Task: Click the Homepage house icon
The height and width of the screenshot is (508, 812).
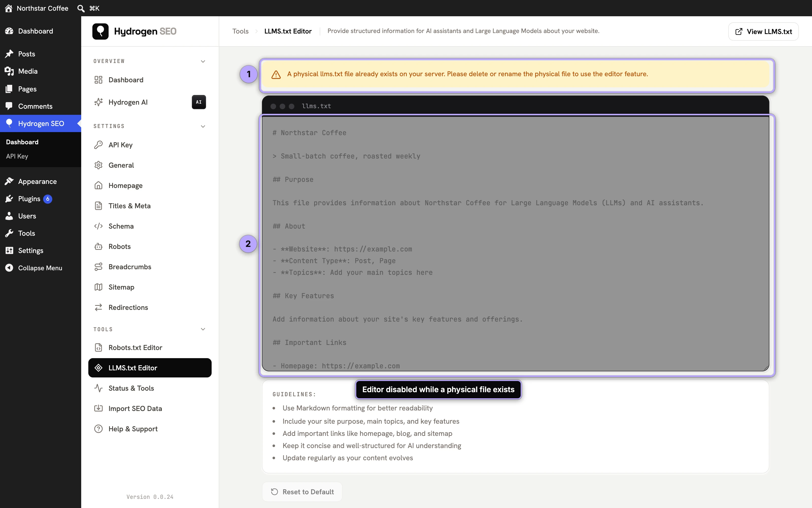Action: point(98,185)
